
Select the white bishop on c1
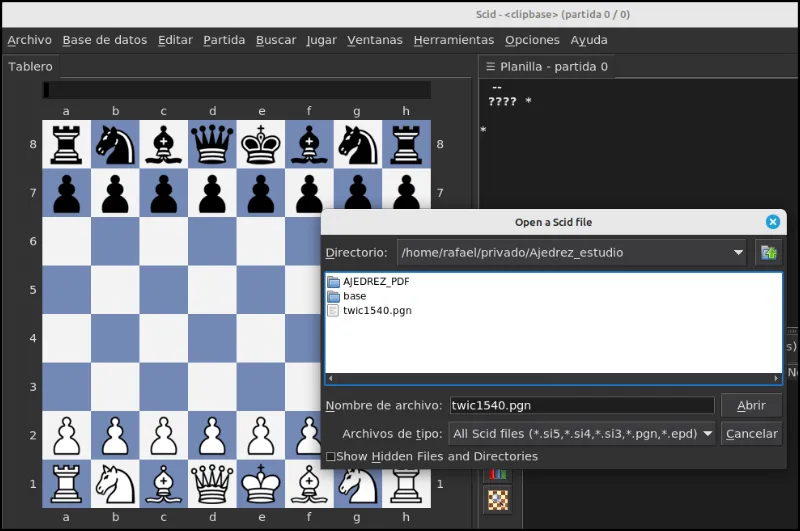click(163, 484)
